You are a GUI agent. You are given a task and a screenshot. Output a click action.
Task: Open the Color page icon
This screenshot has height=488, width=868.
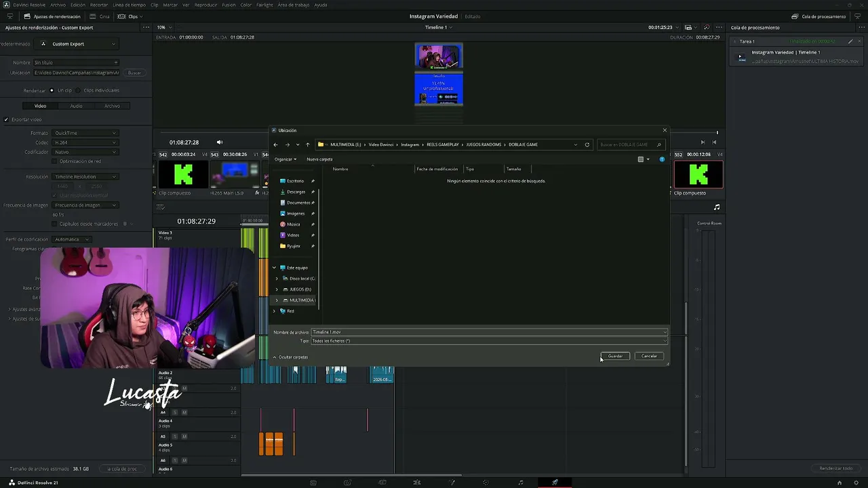pyautogui.click(x=486, y=483)
